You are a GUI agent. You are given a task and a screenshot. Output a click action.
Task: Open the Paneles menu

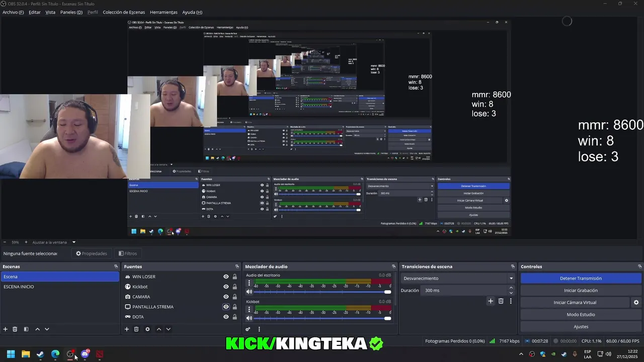click(71, 12)
